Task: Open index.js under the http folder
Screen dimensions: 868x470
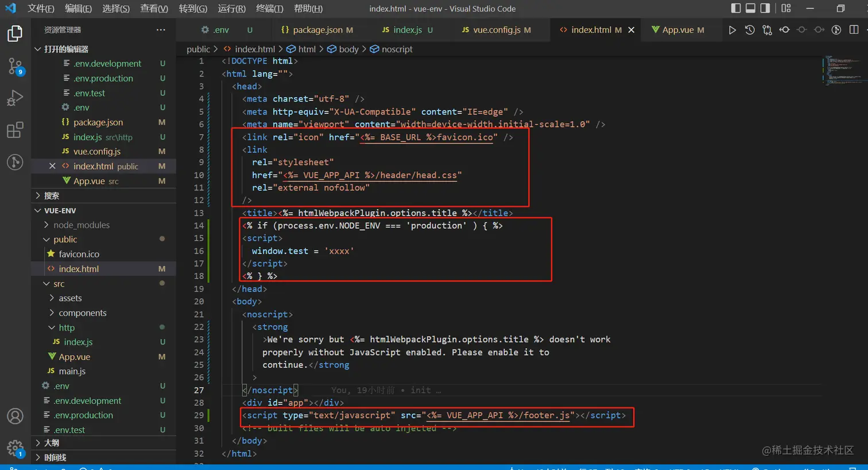Action: tap(103, 342)
